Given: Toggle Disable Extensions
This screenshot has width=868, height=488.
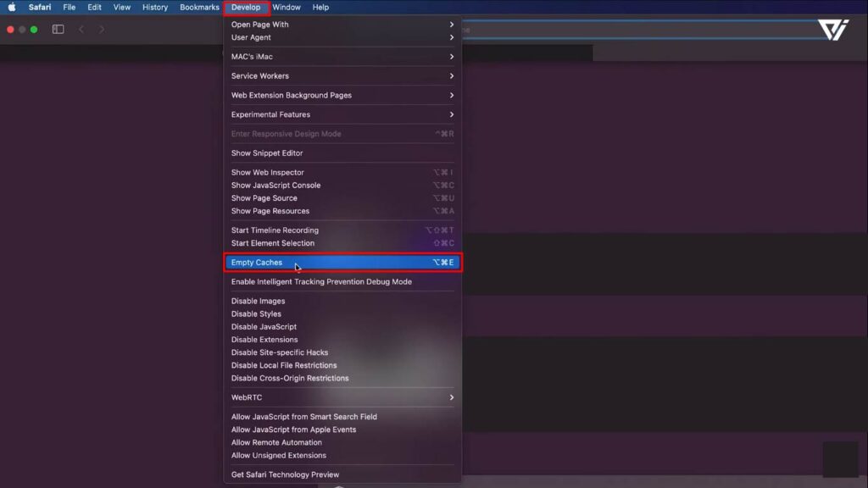Looking at the screenshot, I should (x=342, y=339).
